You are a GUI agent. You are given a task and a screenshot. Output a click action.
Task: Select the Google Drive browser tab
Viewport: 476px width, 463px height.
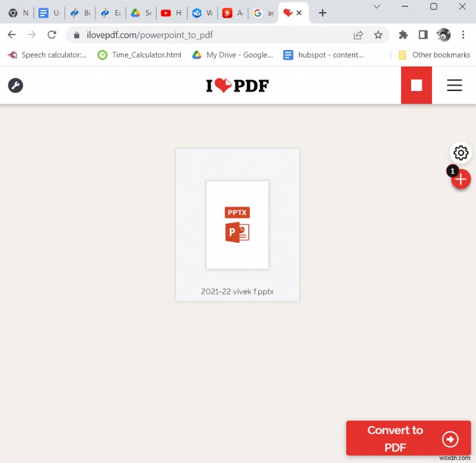point(141,12)
